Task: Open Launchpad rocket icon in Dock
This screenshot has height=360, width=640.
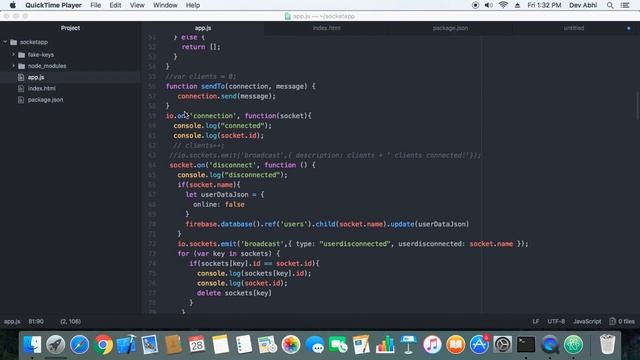Action: [56, 345]
